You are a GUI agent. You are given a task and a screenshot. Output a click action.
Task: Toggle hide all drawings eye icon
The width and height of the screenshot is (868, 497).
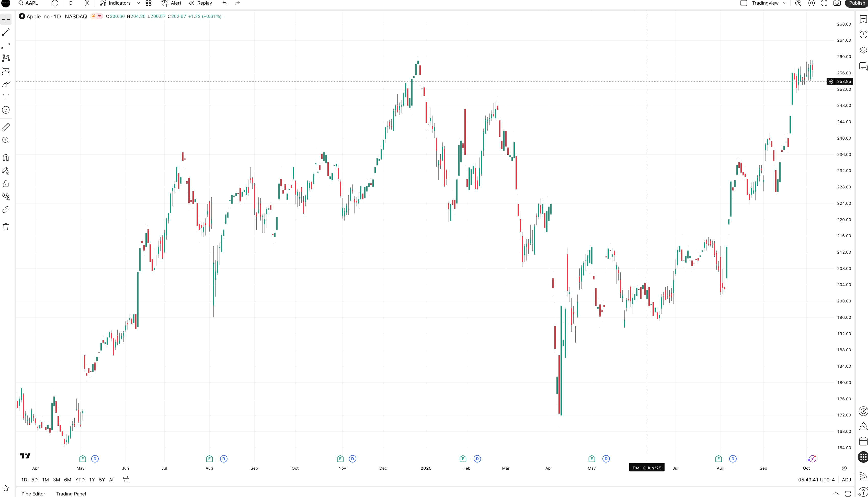click(x=6, y=196)
